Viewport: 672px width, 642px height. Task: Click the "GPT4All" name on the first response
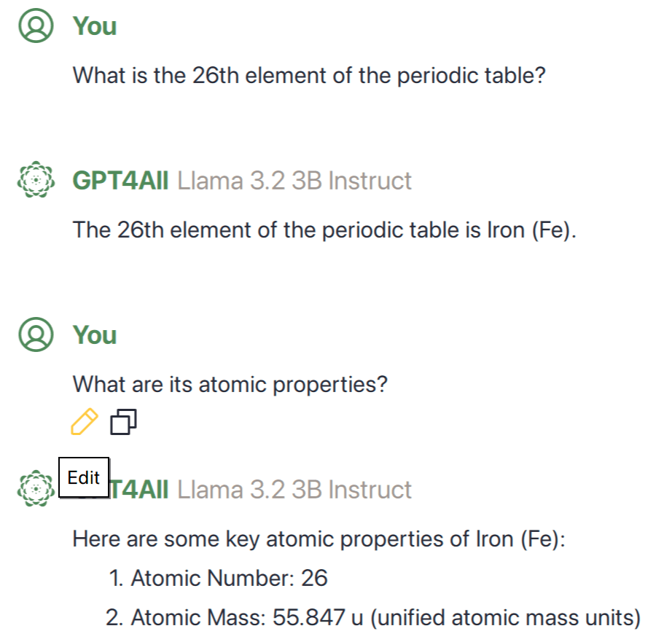pyautogui.click(x=120, y=181)
